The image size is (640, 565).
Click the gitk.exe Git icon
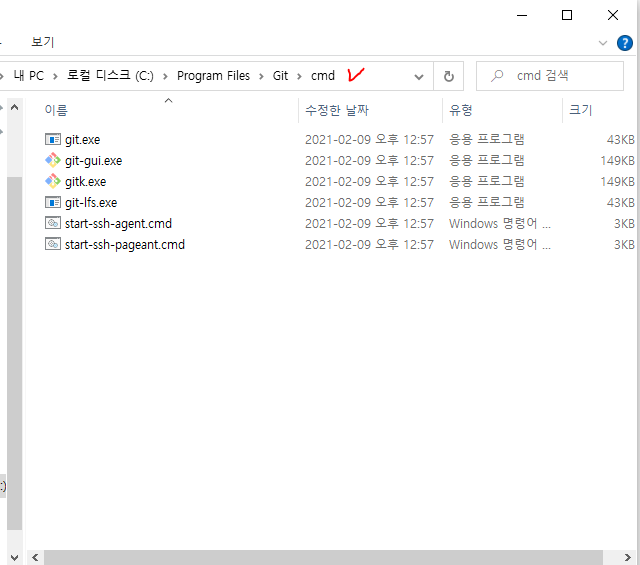click(53, 181)
